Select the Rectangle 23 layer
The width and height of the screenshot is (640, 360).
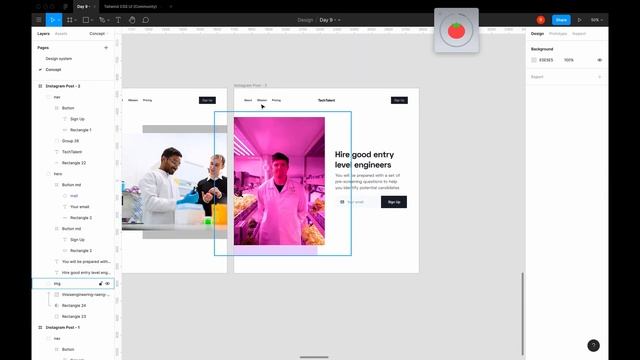click(73, 316)
